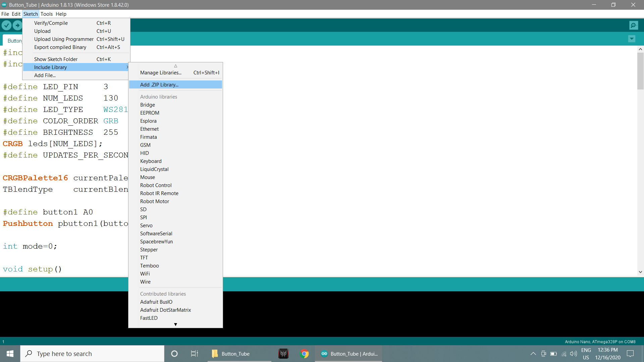
Task: Open the Serial Monitor magnifier icon
Action: click(634, 25)
